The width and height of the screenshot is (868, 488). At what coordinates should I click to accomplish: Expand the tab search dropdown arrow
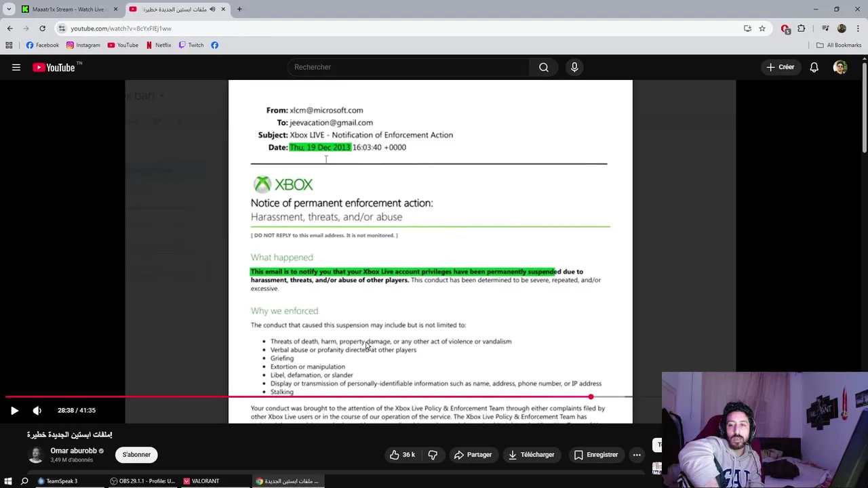[9, 9]
